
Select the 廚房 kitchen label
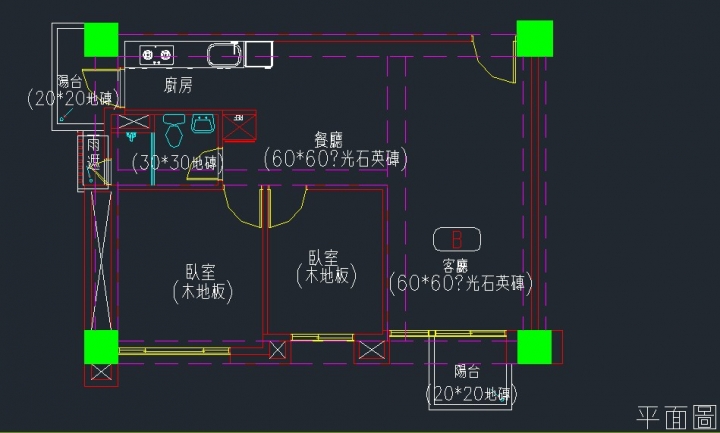point(178,85)
